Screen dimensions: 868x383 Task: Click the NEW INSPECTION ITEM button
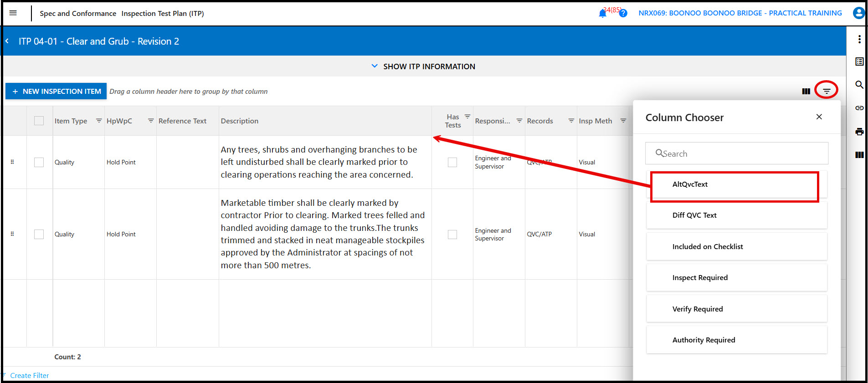tap(56, 91)
